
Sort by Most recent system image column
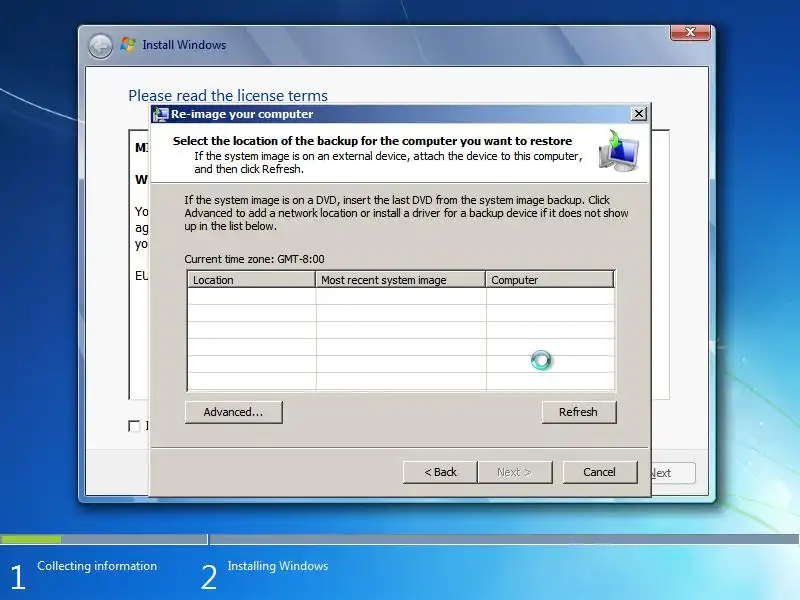401,280
